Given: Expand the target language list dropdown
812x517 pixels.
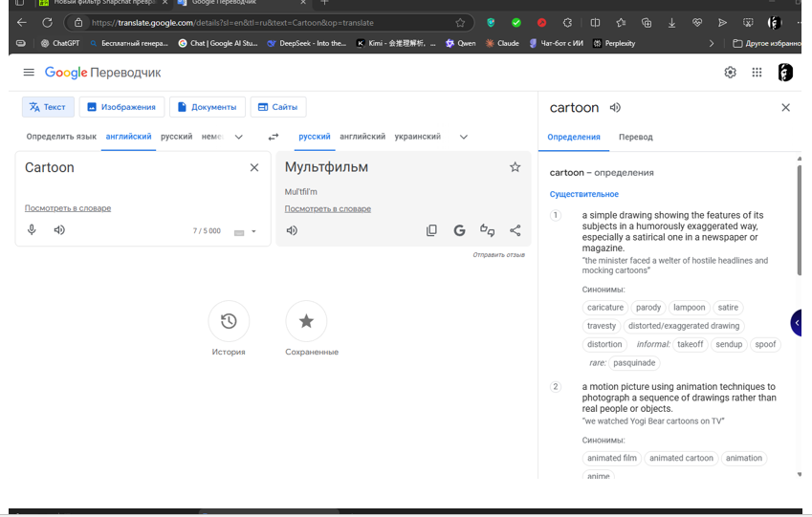Looking at the screenshot, I should point(464,138).
